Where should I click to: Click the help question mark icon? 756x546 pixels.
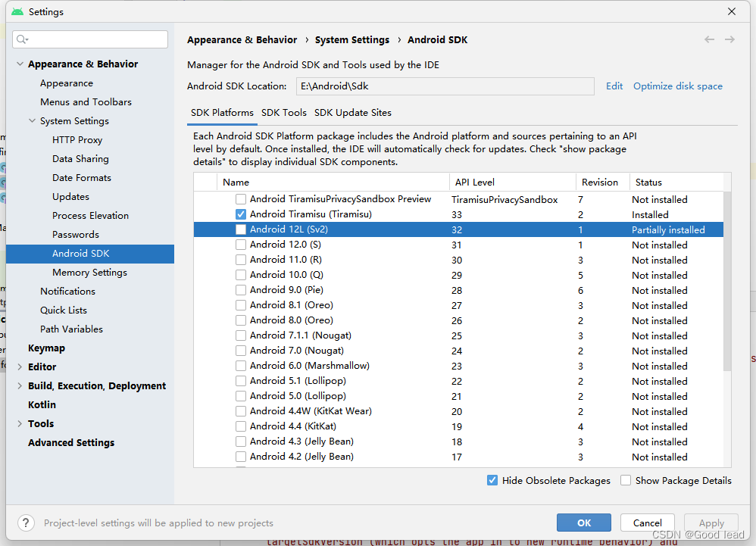[26, 523]
